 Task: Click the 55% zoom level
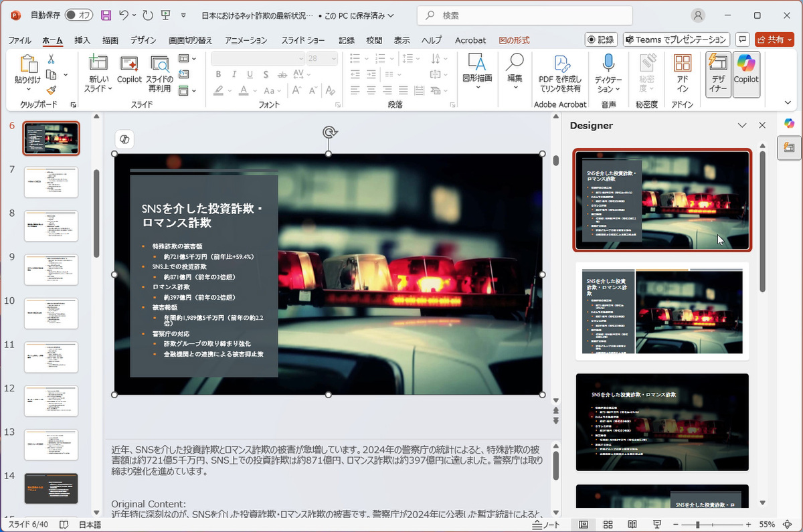(x=768, y=525)
